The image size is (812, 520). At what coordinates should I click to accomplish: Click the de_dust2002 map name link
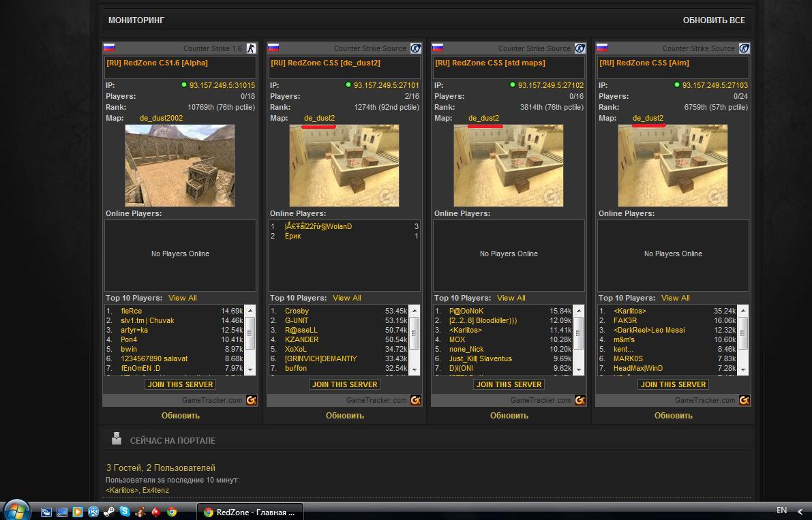(x=161, y=118)
